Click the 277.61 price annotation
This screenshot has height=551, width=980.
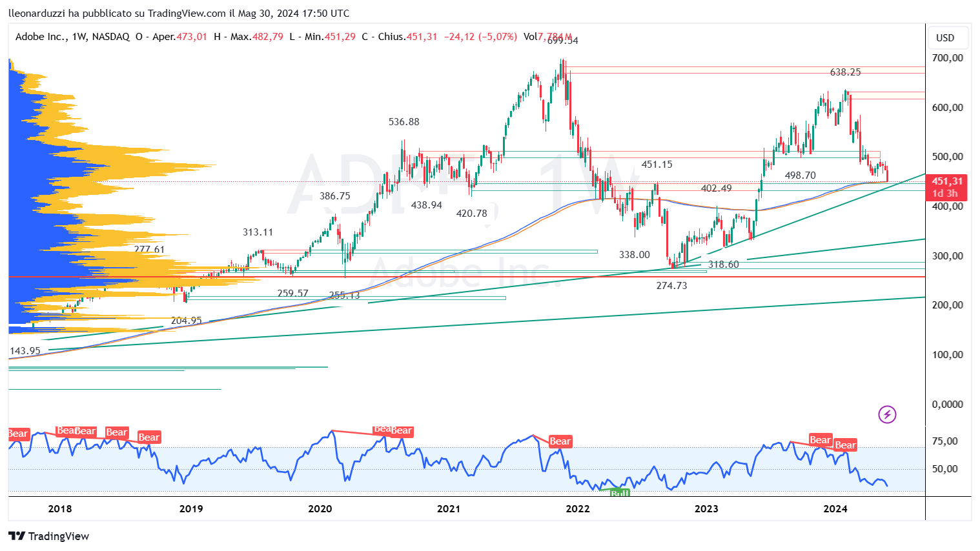coord(149,250)
